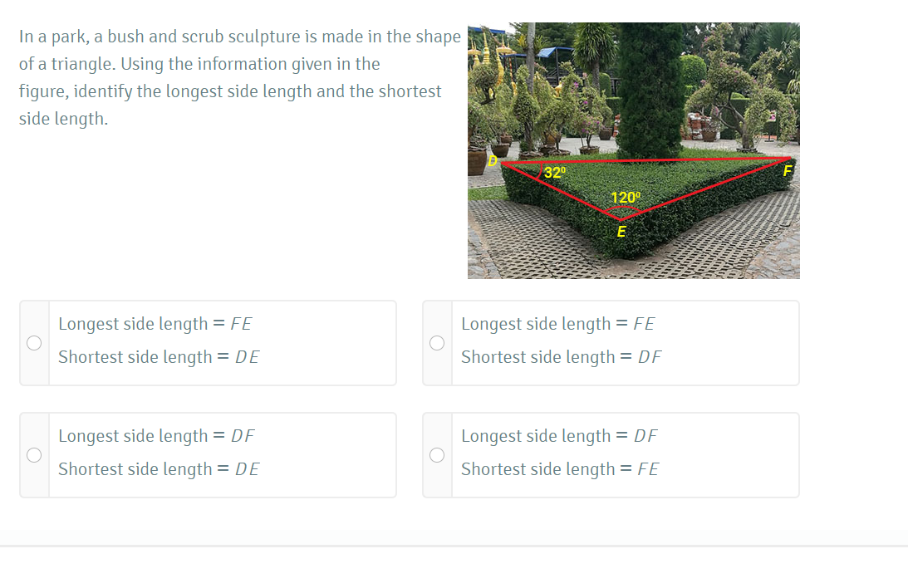Viewport: 908px width, 588px height.
Task: Click the vertex F label on the triangle
Action: (787, 171)
